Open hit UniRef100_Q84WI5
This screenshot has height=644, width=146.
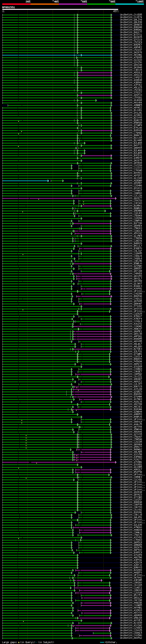tap(131, 25)
